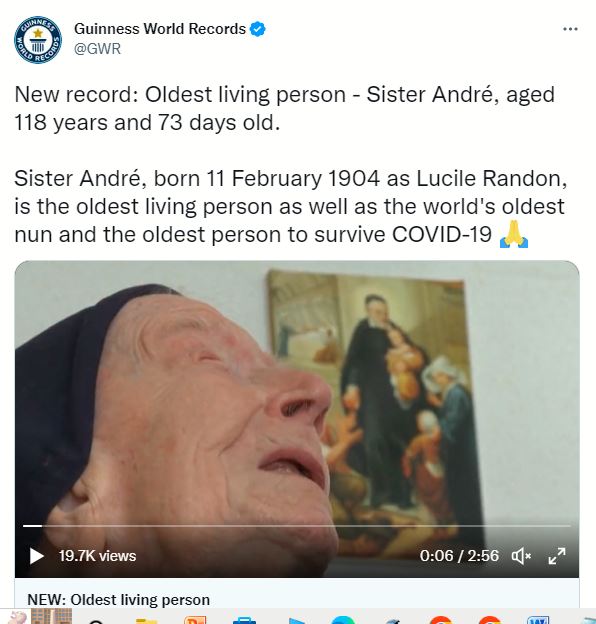Open Microsoft Store from the taskbar
The image size is (596, 624).
[x=244, y=620]
